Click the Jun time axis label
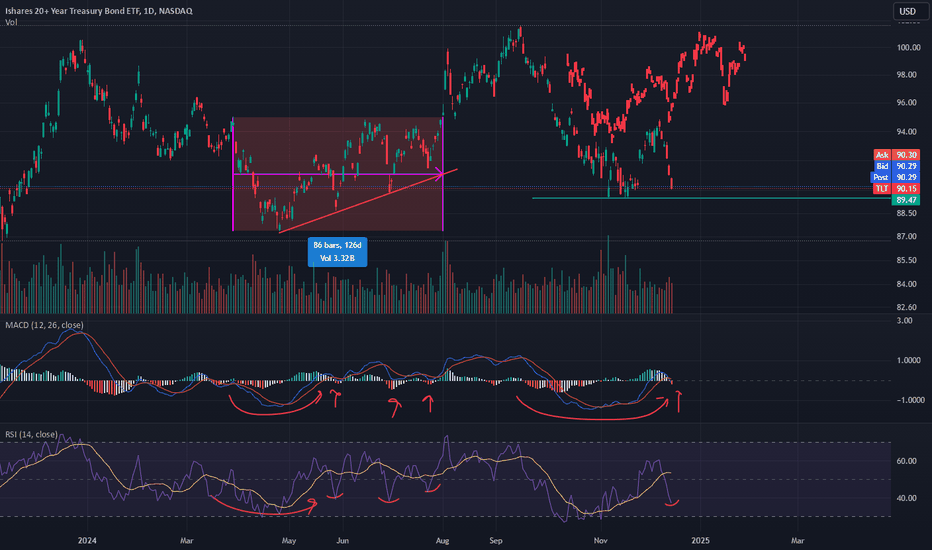 pyautogui.click(x=342, y=540)
